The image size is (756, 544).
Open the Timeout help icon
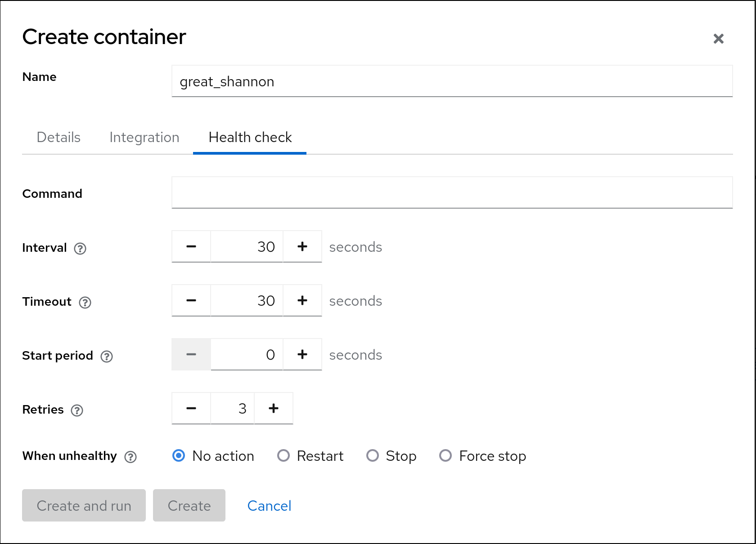coord(85,303)
